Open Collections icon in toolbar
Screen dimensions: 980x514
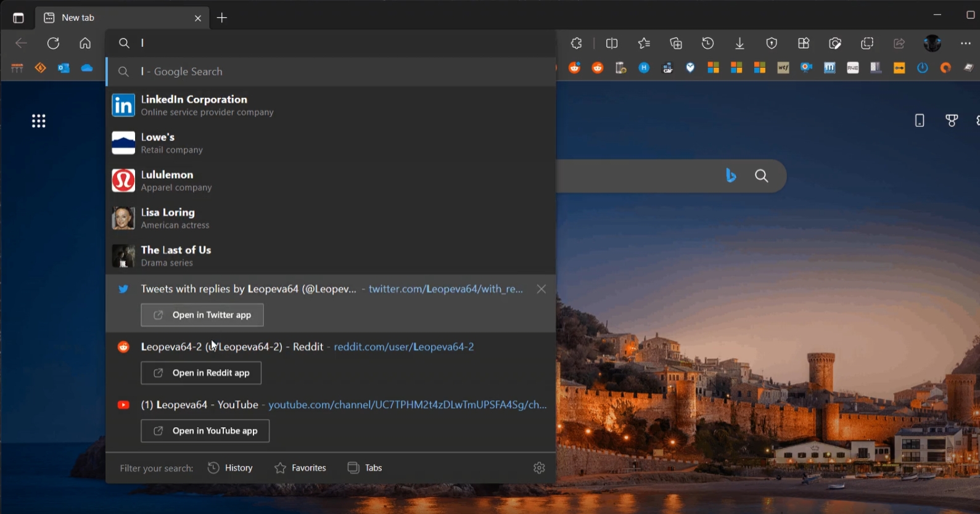tap(676, 43)
